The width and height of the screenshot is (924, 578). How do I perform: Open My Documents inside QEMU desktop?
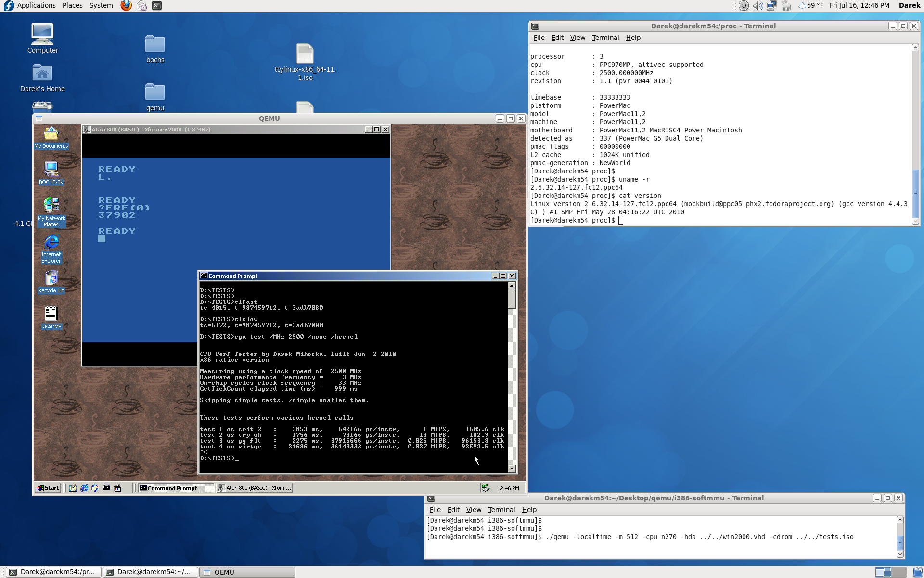(51, 138)
